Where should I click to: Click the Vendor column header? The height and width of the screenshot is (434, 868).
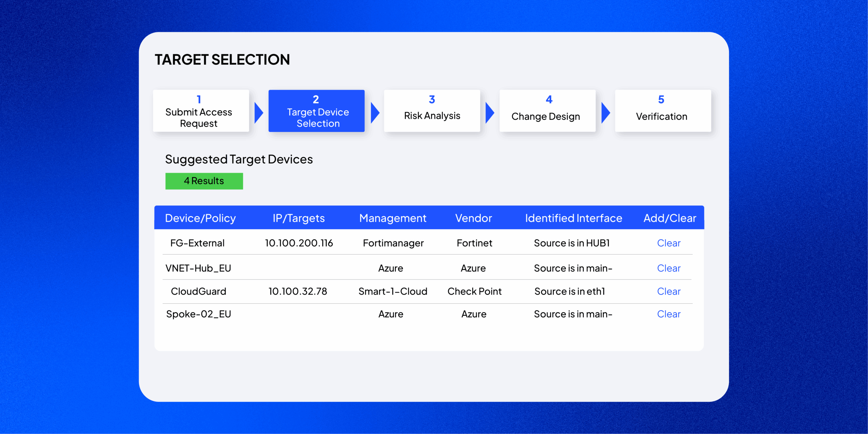pos(473,218)
